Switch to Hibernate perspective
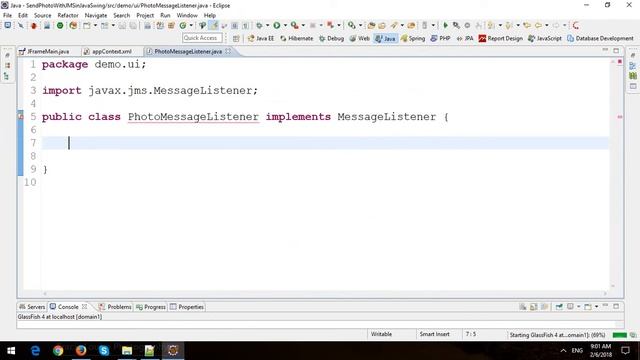The height and width of the screenshot is (360, 640). click(297, 38)
